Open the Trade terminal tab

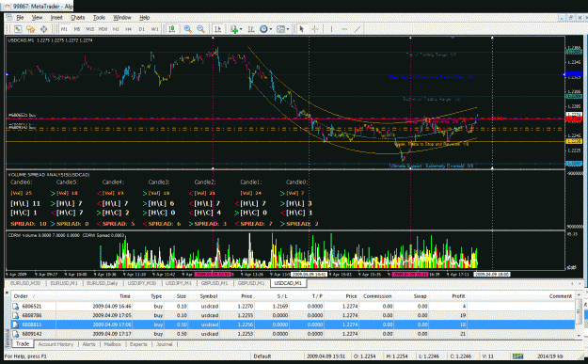point(23,344)
